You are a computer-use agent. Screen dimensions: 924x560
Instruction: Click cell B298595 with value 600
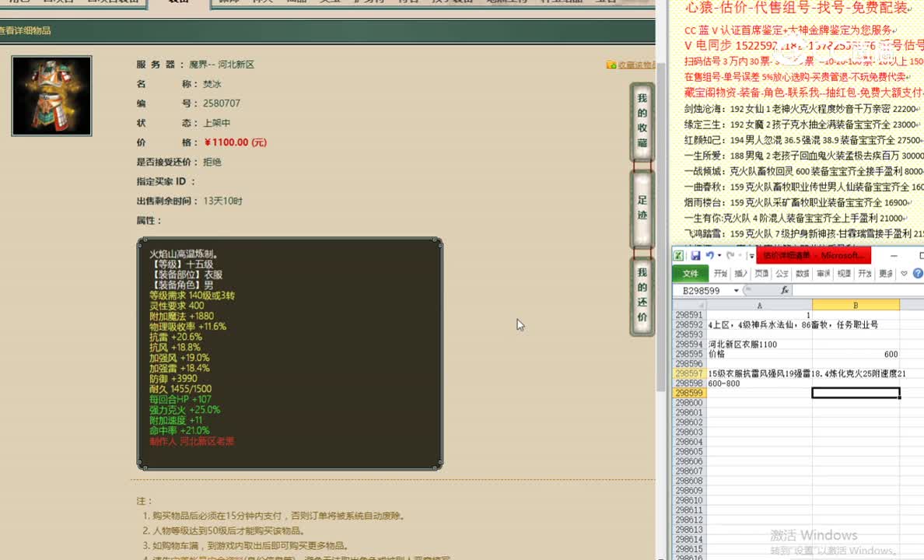(856, 354)
